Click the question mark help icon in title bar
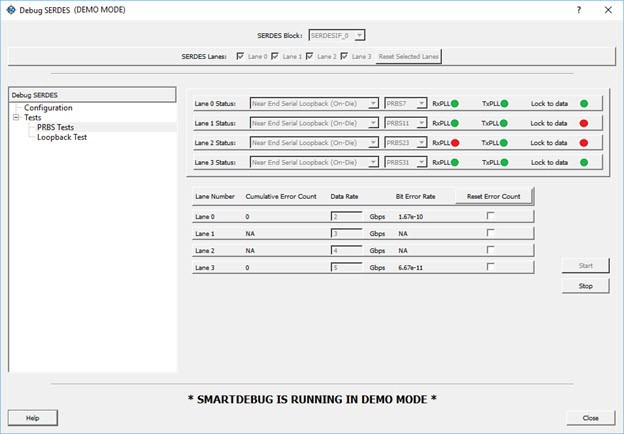This screenshot has height=434, width=624. (578, 9)
